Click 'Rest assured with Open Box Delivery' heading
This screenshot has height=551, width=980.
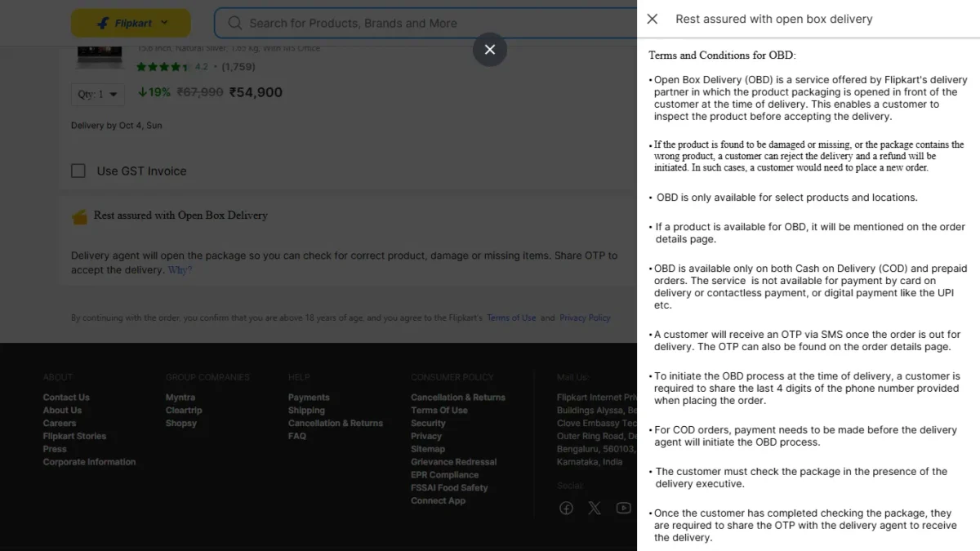[180, 216]
